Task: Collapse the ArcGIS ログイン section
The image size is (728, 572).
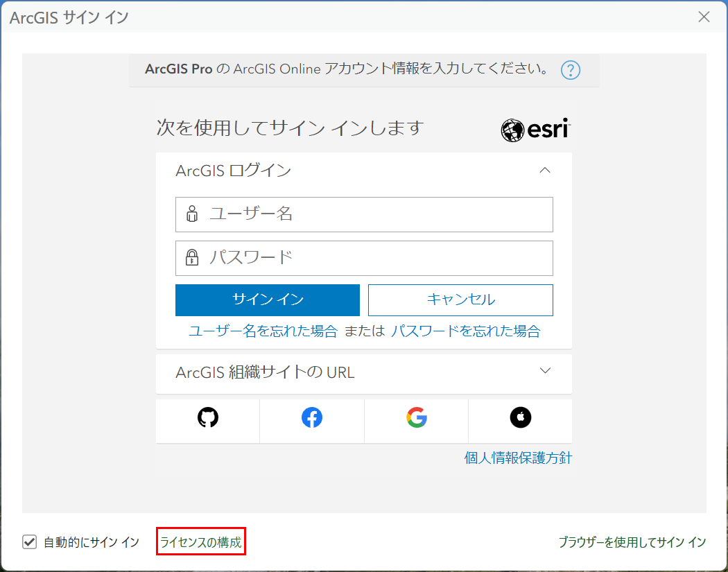Action: (x=545, y=171)
